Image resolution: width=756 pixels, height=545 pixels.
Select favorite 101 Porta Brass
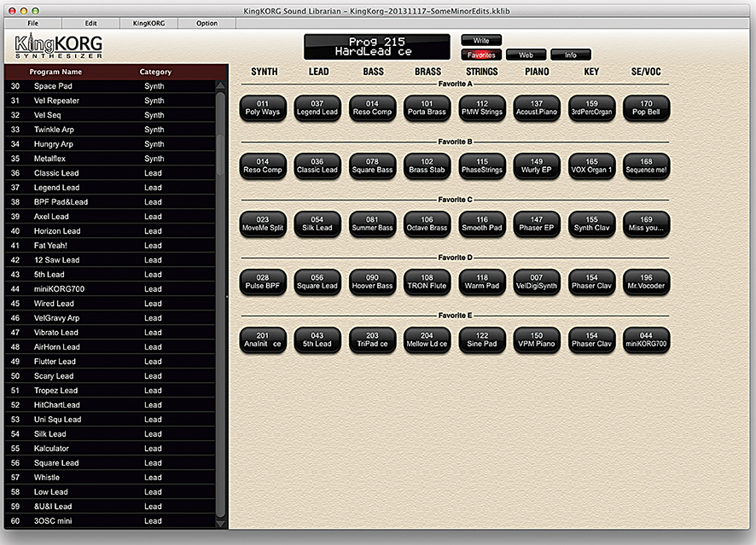[427, 108]
